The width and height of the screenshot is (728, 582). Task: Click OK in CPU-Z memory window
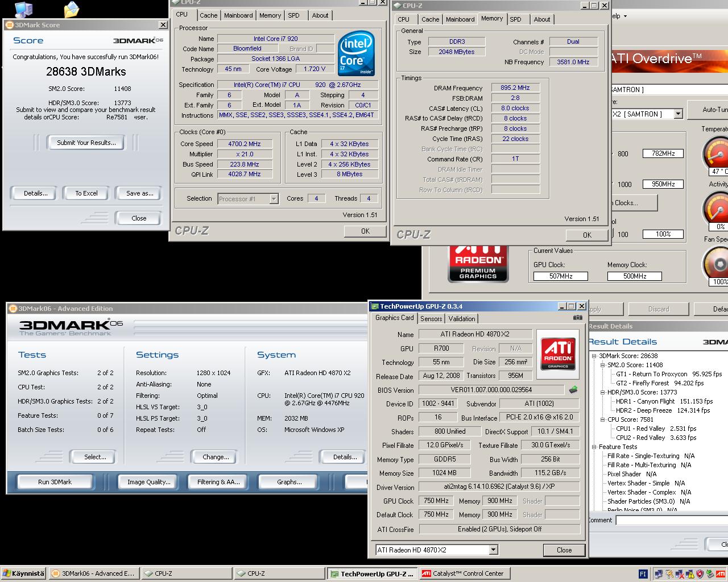(x=587, y=235)
